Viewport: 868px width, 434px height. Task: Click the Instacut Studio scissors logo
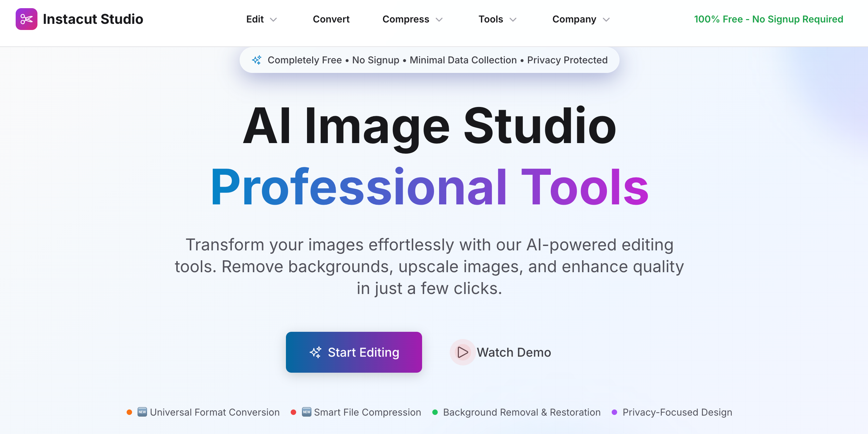27,19
